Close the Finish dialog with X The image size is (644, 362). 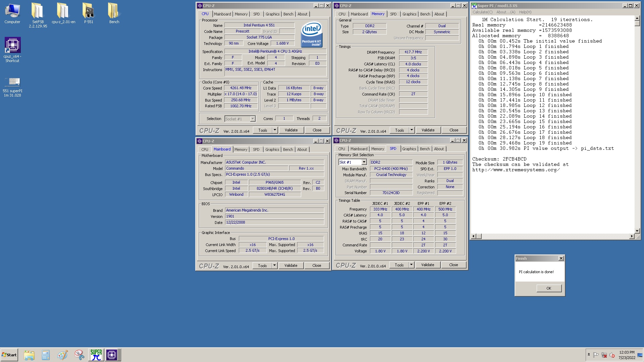[561, 258]
